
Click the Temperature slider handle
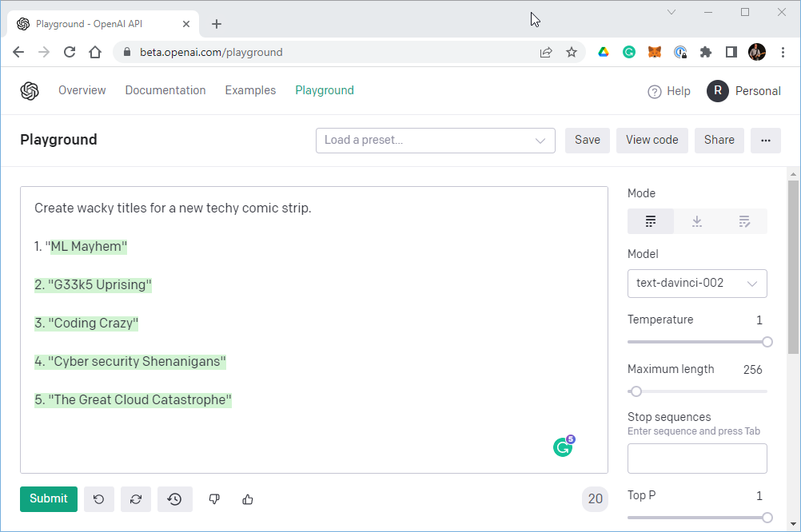(x=767, y=342)
